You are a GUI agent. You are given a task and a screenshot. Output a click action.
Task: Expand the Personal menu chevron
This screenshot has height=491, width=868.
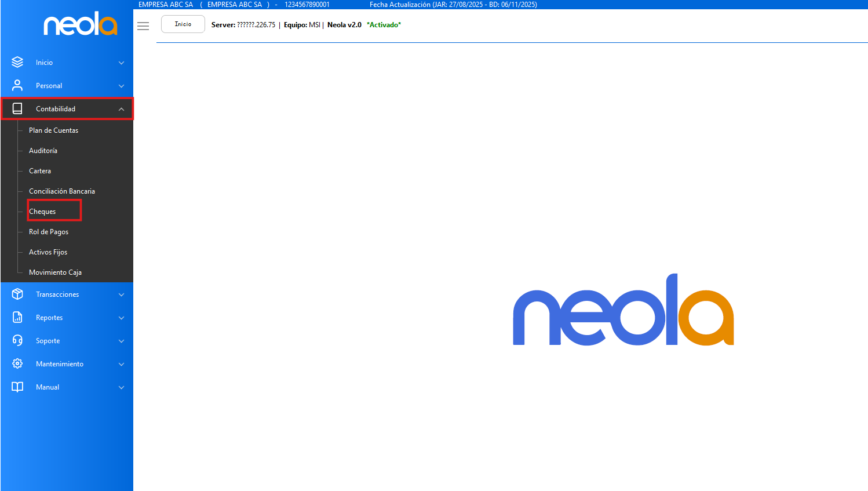click(121, 86)
